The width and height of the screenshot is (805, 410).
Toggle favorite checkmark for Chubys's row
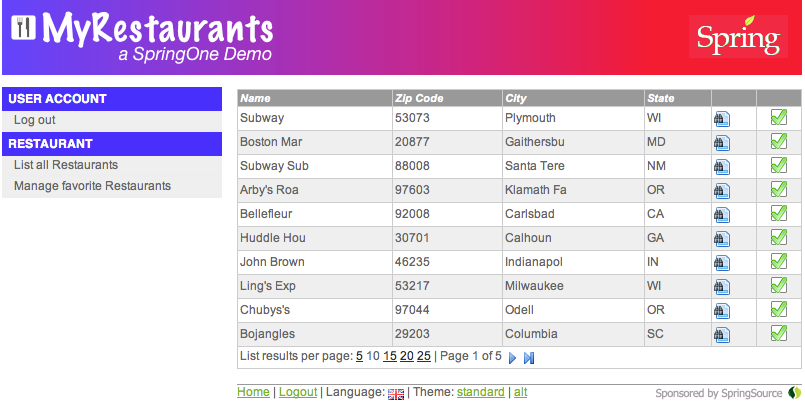(x=779, y=310)
